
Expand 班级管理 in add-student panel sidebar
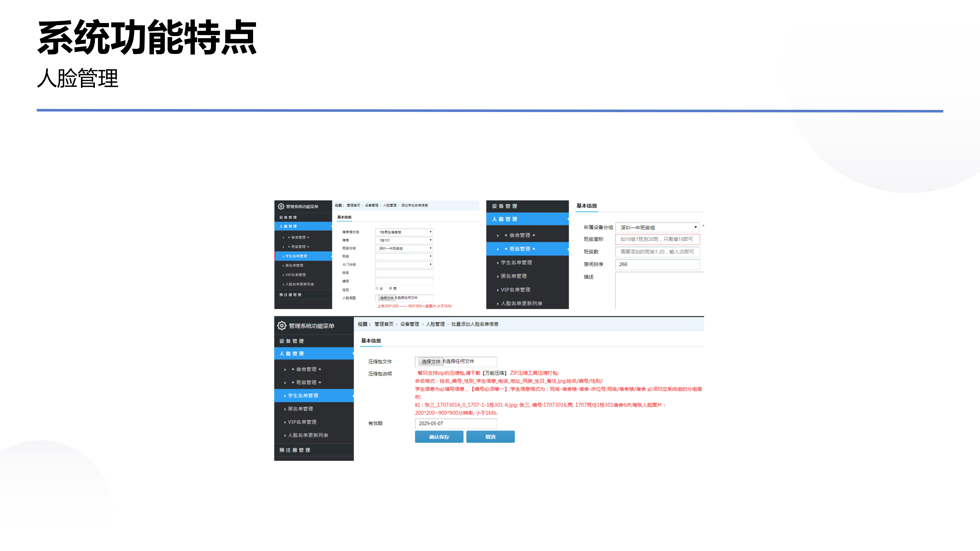point(298,247)
